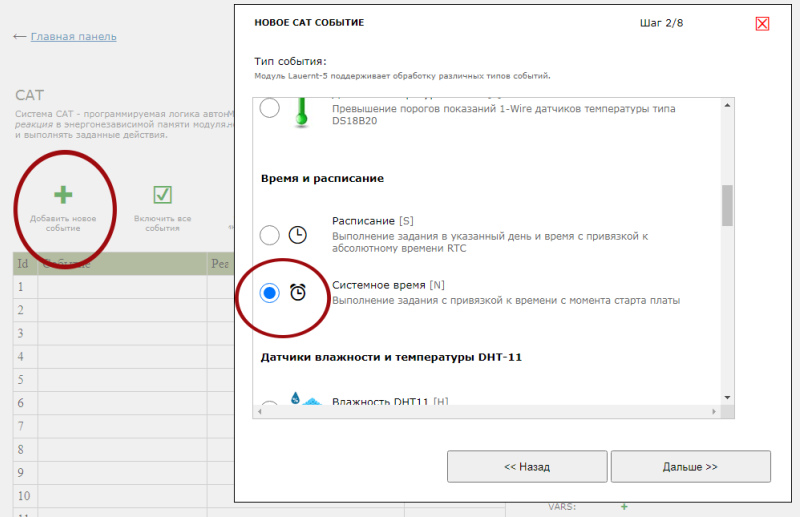Viewport: 800px width, 517px height.
Task: Click the event list scroll up arrow
Action: click(x=727, y=105)
